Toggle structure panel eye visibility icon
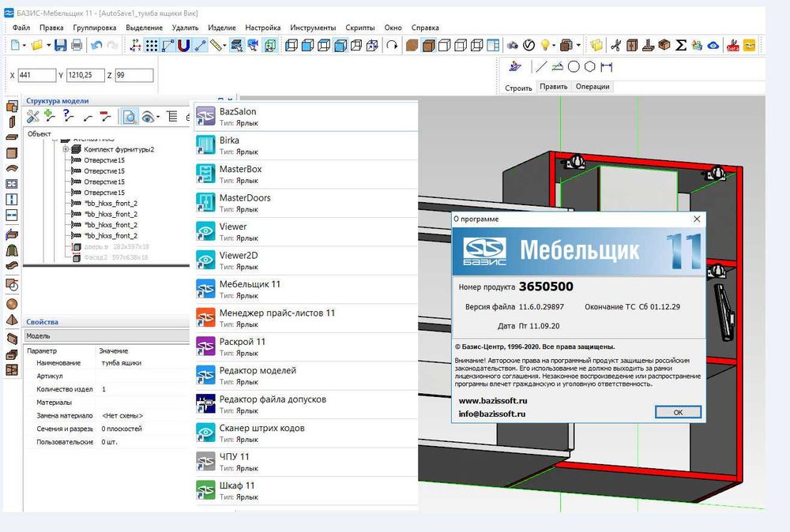 tap(148, 117)
